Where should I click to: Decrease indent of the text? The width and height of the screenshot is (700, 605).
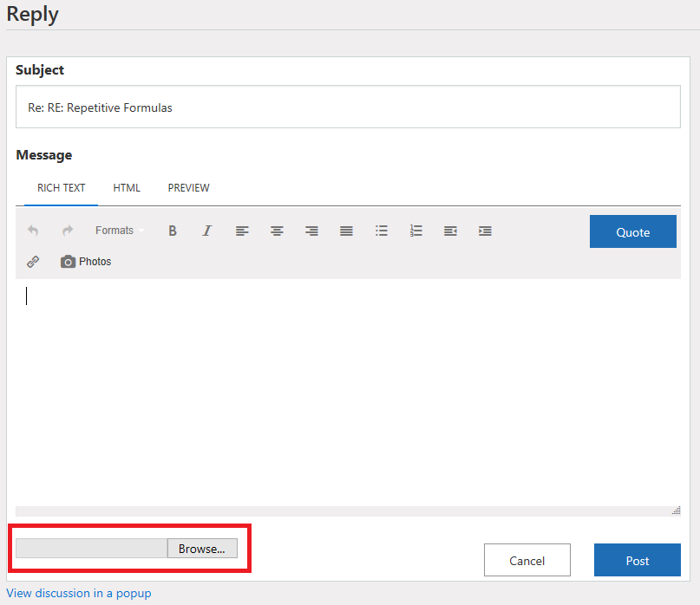pos(450,231)
